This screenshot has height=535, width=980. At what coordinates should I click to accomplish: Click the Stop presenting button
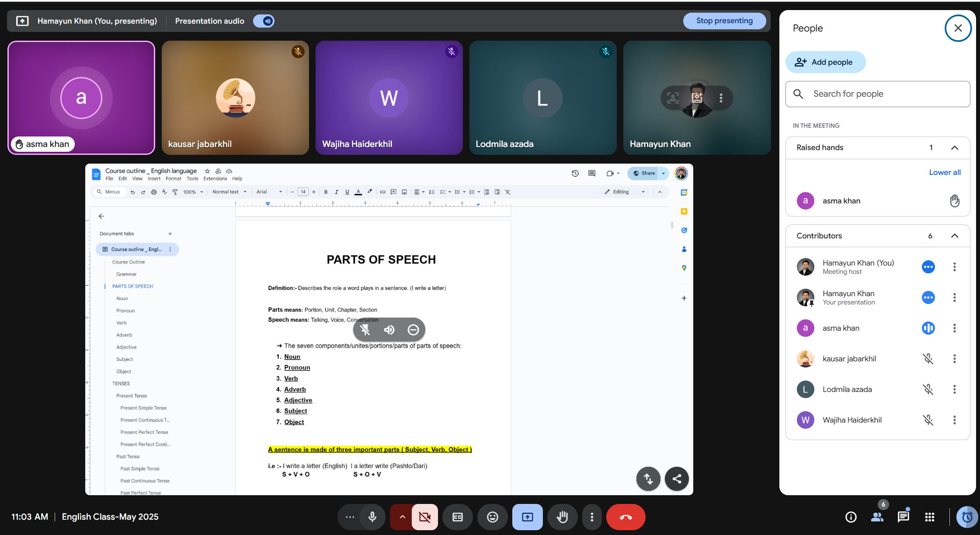(724, 21)
